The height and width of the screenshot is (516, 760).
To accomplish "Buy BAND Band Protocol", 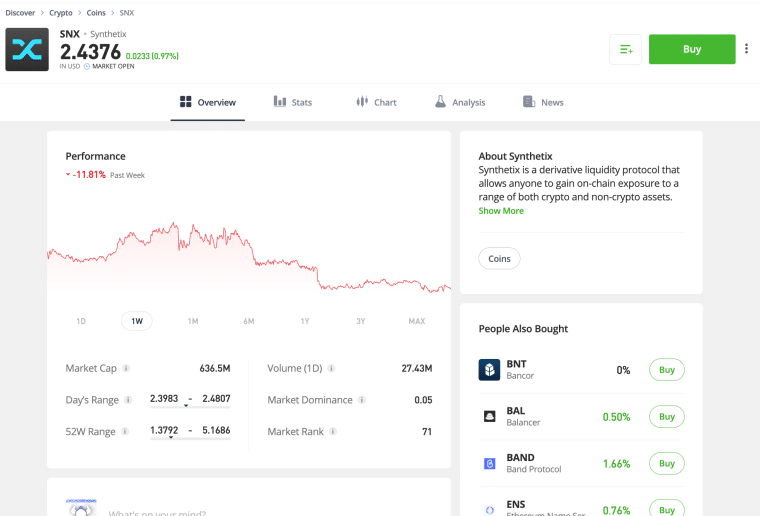I will (667, 464).
